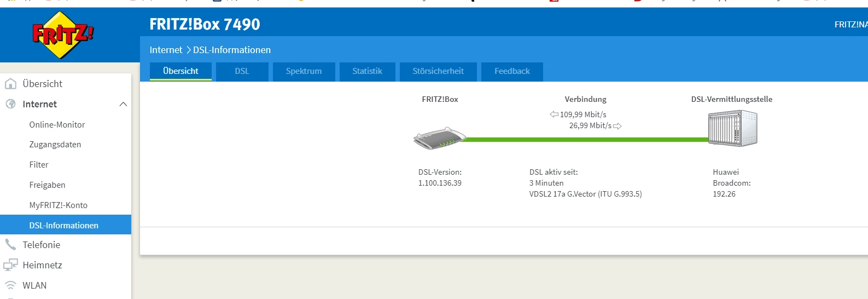Click the Übersicht house icon in sidebar
Screen dimensions: 868x299
coord(10,84)
